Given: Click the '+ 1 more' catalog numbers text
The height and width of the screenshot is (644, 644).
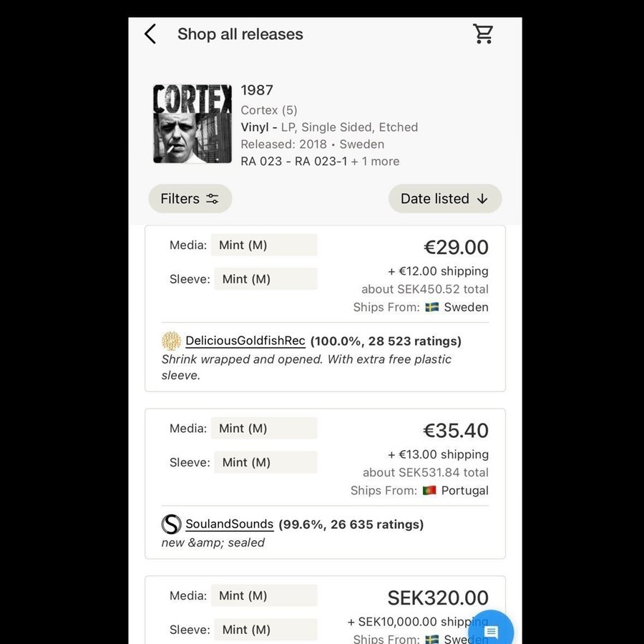Looking at the screenshot, I should (x=375, y=162).
